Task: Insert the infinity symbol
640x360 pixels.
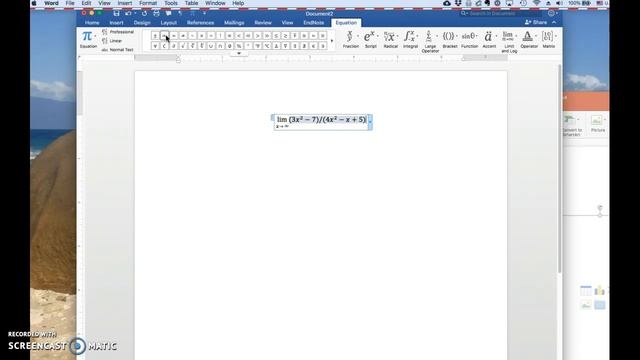Action: [164, 36]
